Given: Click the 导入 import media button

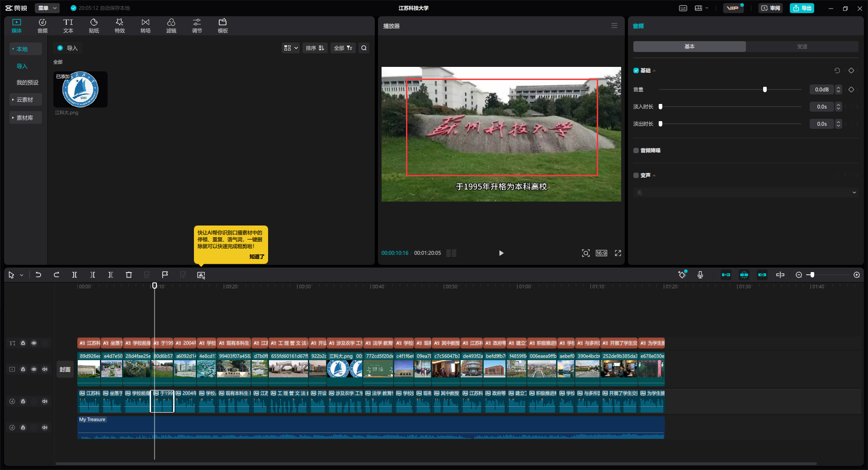Looking at the screenshot, I should click(x=67, y=48).
